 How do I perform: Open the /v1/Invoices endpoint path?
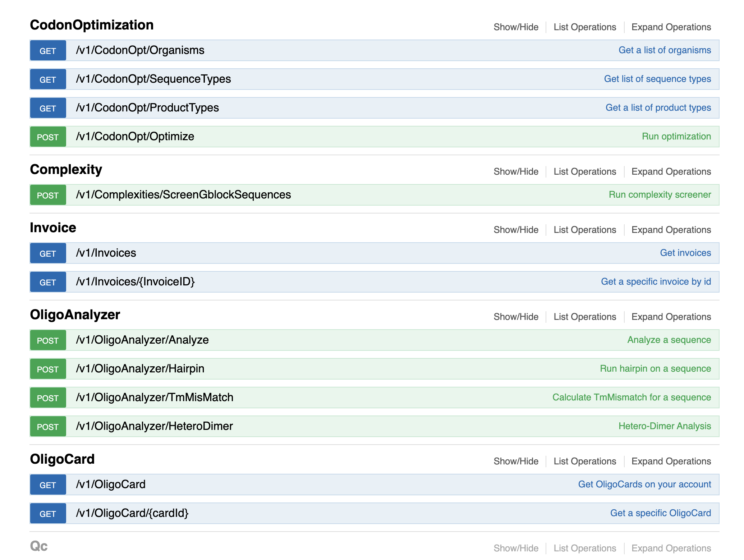tap(106, 253)
